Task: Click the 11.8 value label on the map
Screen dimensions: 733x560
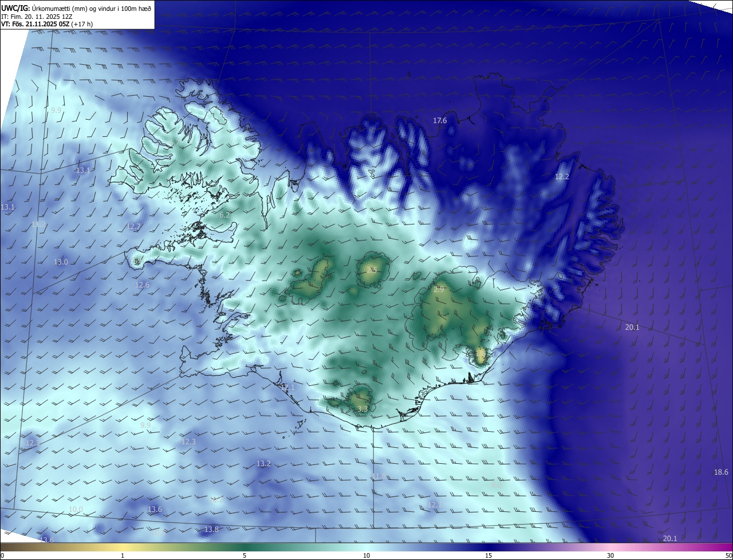Action: 379,476
